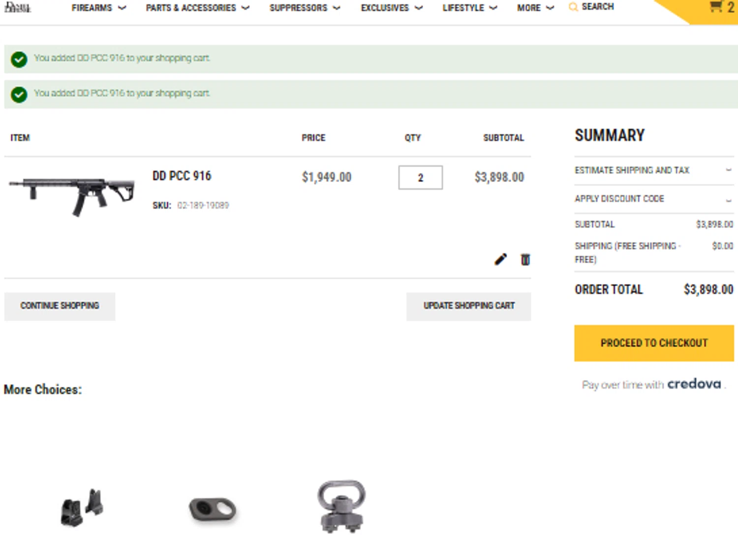
Task: Open the shopping cart icon
Action: 716,7
